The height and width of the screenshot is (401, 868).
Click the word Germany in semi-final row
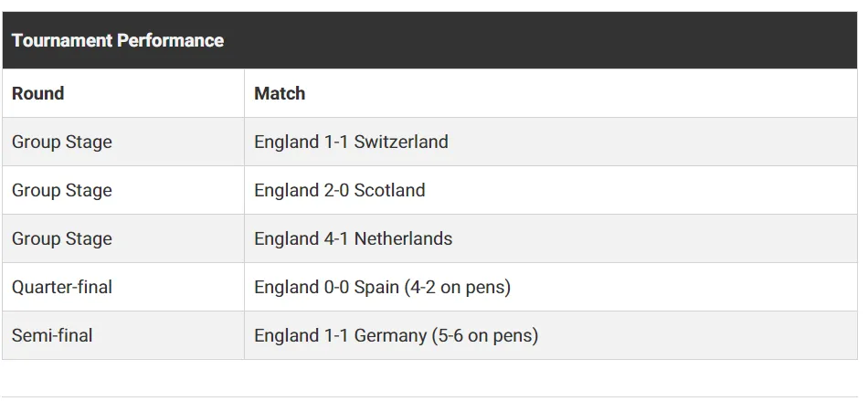(390, 336)
